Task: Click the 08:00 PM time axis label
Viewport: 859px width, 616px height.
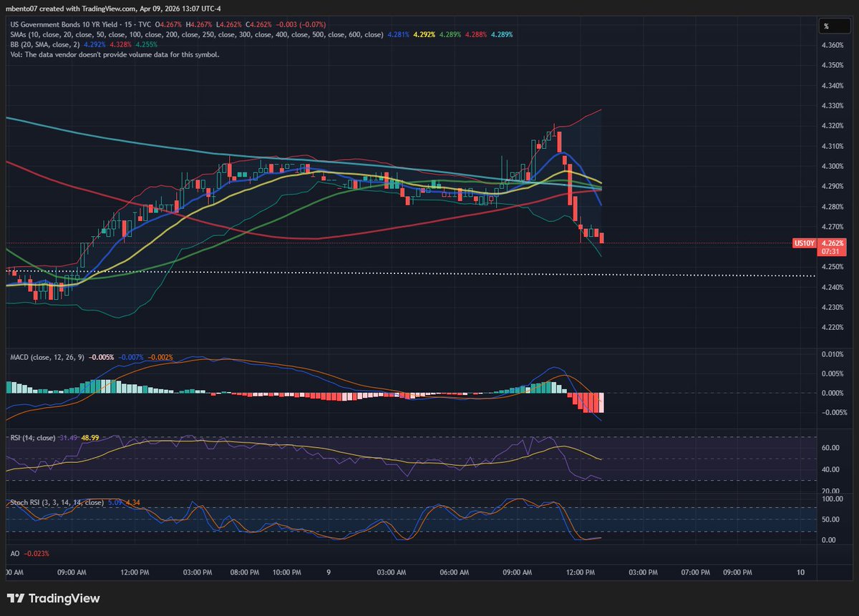Action: [244, 572]
